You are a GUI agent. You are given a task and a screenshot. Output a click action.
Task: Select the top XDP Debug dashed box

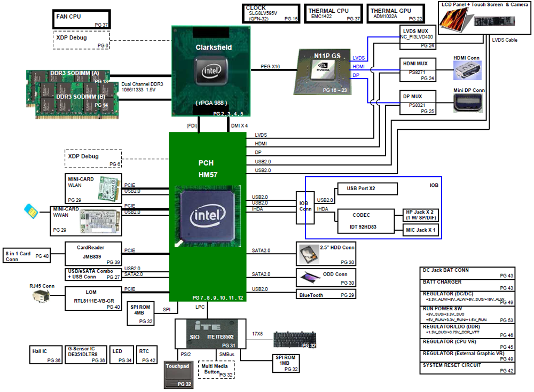[81, 40]
